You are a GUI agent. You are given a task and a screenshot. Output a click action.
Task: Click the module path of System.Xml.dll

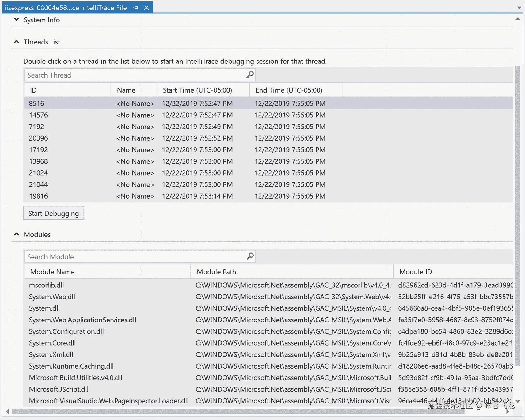coord(293,355)
